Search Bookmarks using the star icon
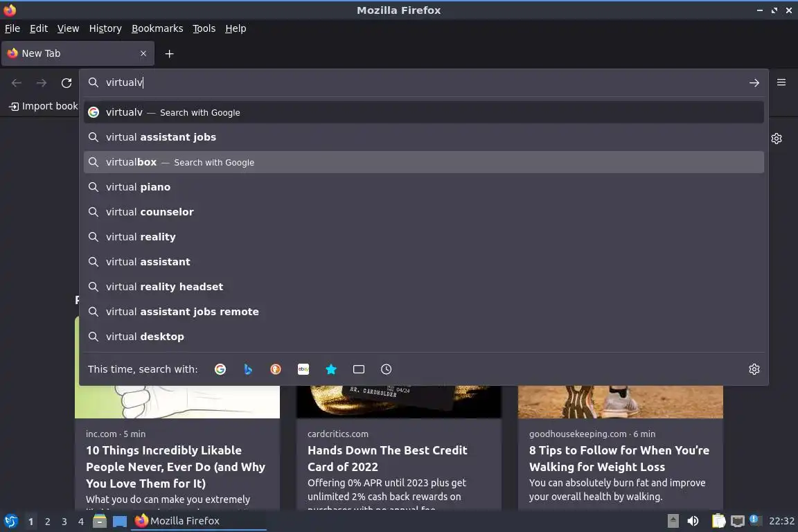Screen dimensions: 798x532 tap(331, 369)
